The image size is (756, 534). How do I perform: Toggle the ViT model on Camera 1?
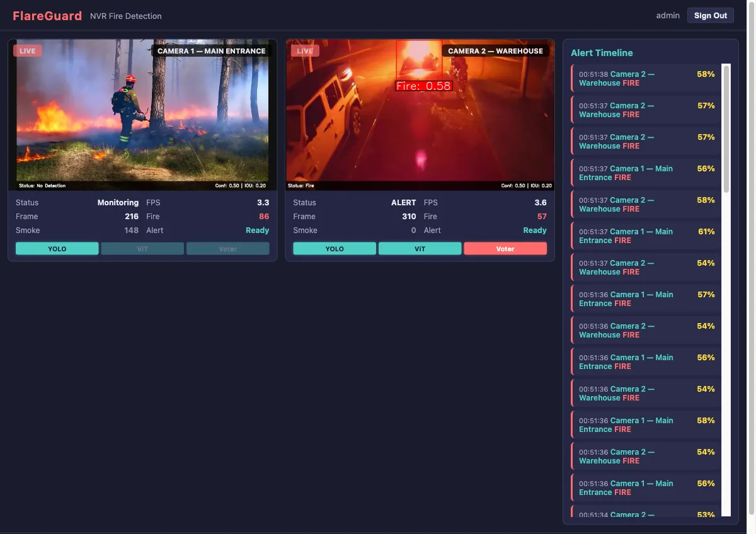tap(142, 248)
